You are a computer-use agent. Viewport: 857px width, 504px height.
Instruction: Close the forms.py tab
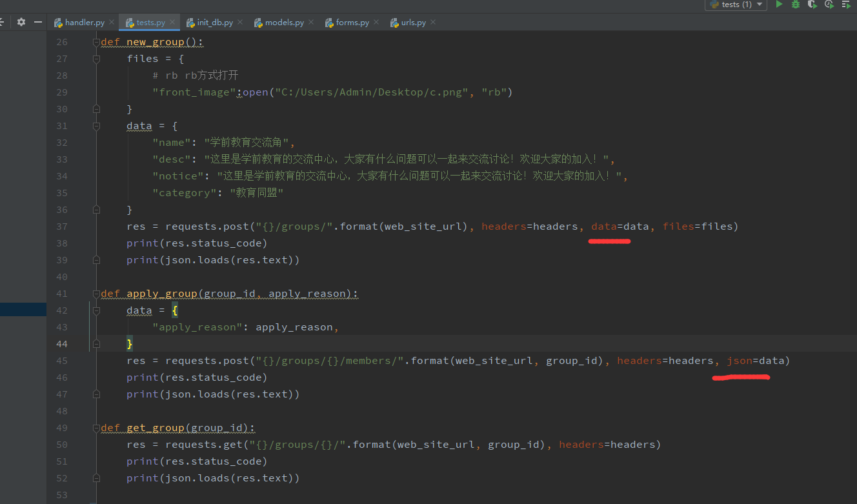tap(376, 22)
